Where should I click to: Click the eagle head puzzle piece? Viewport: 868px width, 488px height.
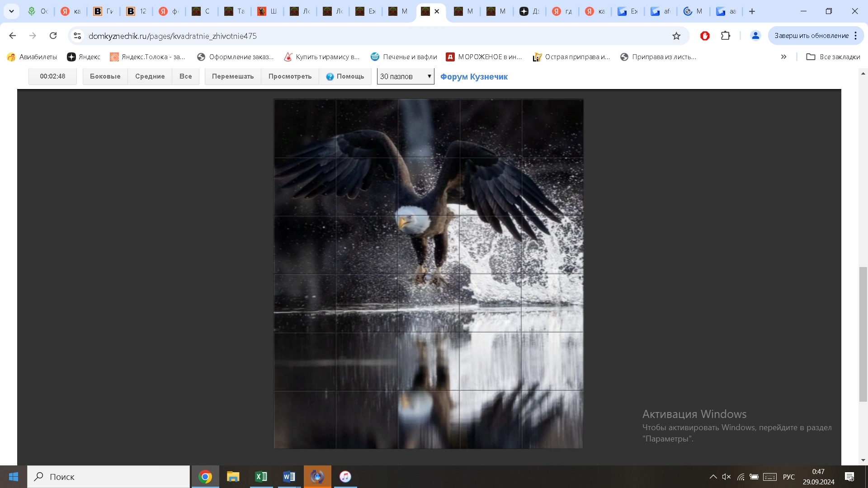[429, 244]
